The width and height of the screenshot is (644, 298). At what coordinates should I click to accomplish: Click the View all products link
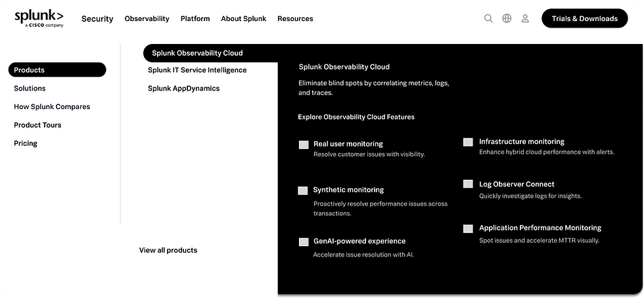click(168, 250)
